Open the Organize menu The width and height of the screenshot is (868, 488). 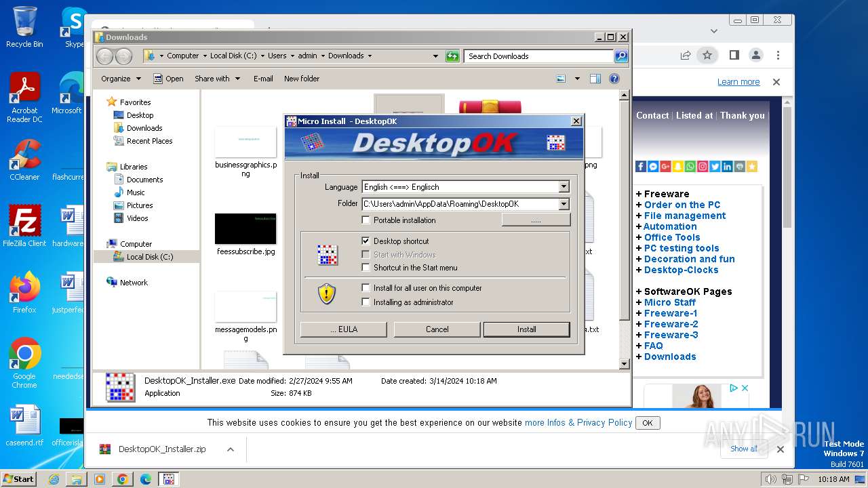coord(121,79)
